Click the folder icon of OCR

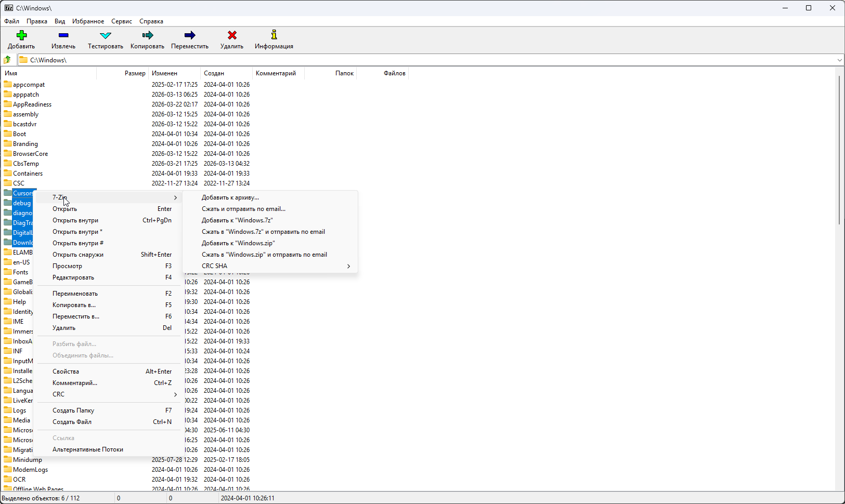8,479
